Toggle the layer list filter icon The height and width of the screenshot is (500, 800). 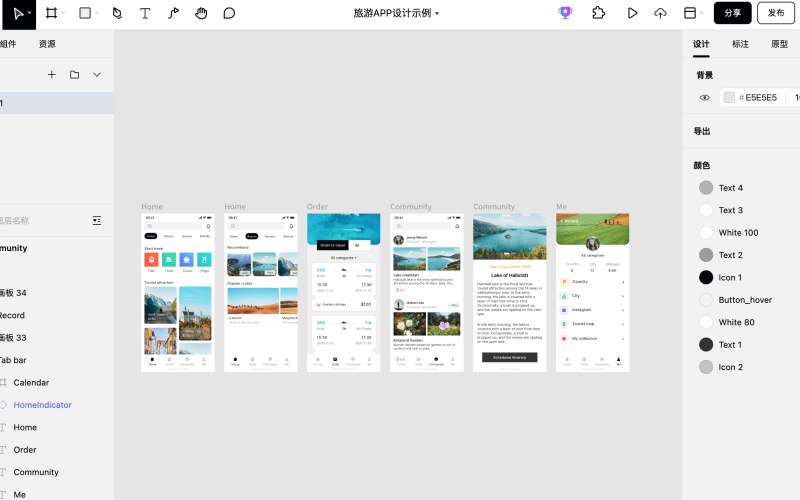(x=97, y=220)
